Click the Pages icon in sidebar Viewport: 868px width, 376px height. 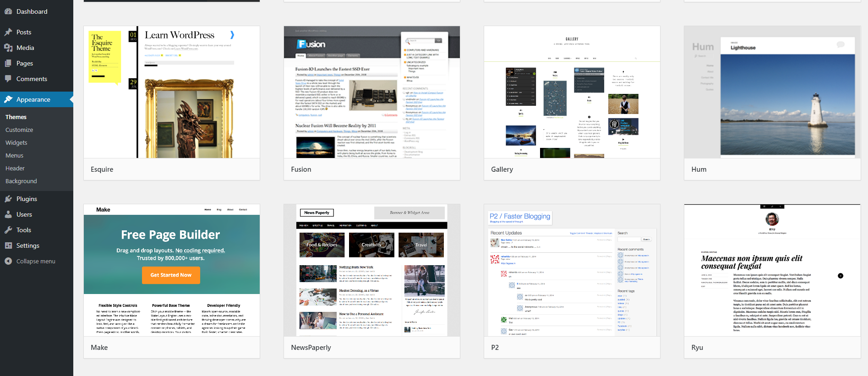8,63
